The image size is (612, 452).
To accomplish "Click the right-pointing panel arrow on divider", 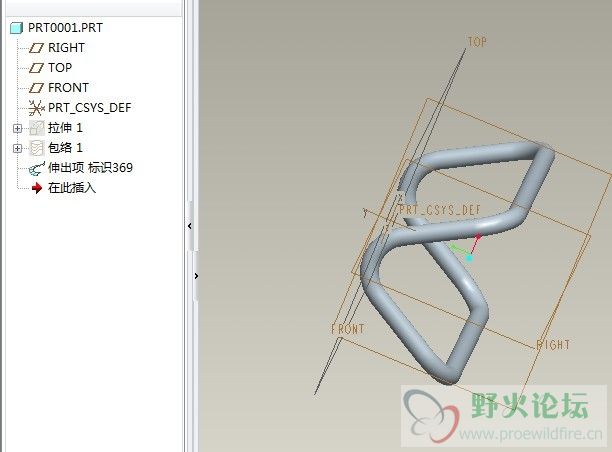I will [x=196, y=276].
